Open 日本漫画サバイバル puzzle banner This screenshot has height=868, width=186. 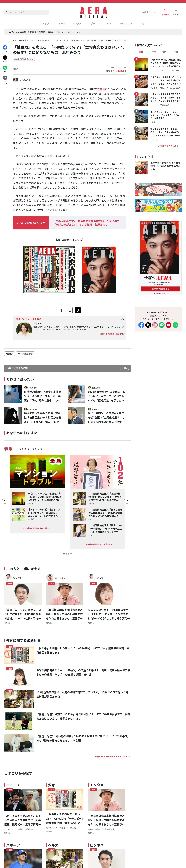coord(158,205)
